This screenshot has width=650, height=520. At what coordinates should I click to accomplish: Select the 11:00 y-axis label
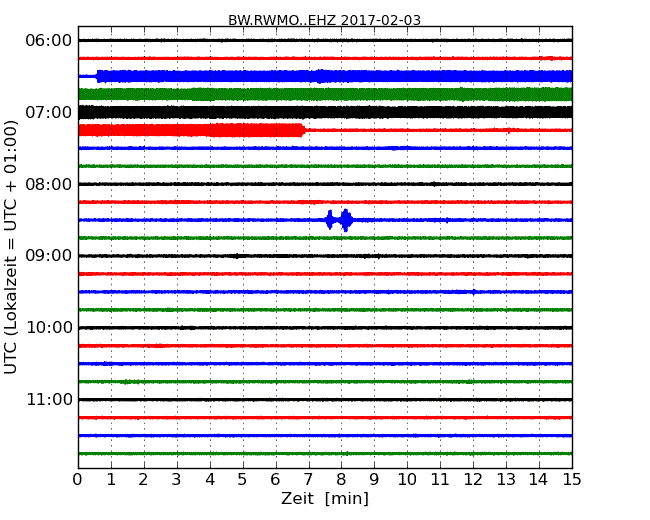pyautogui.click(x=49, y=399)
